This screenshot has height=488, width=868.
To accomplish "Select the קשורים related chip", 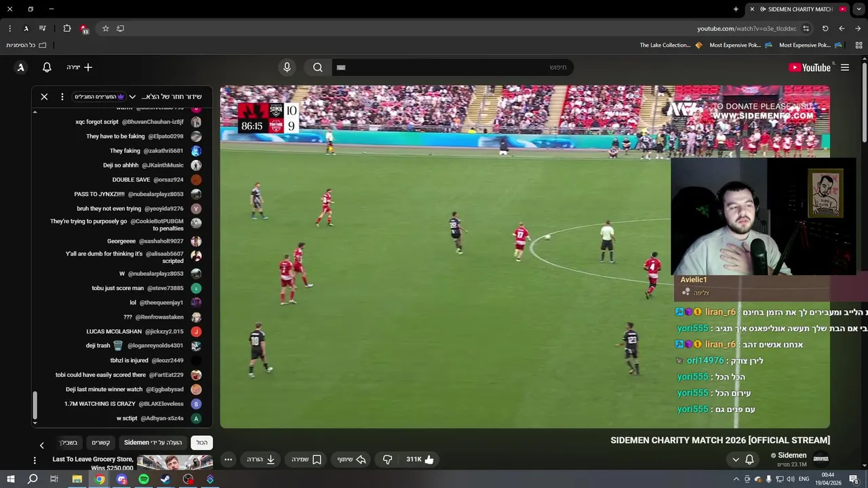I will click(101, 443).
